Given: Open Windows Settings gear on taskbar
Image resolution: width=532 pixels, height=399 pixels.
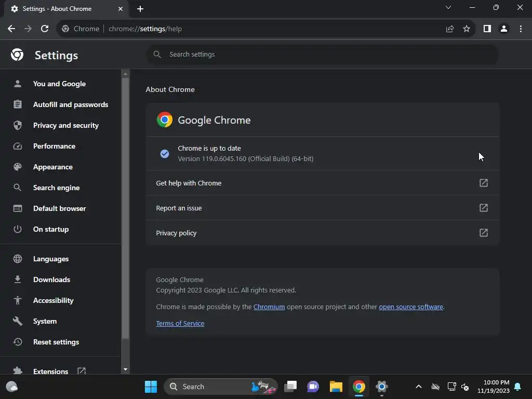Looking at the screenshot, I should [381, 387].
